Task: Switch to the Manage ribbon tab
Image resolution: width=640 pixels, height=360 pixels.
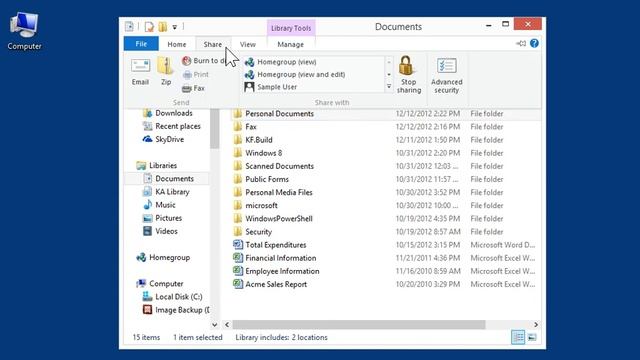Action: click(291, 44)
